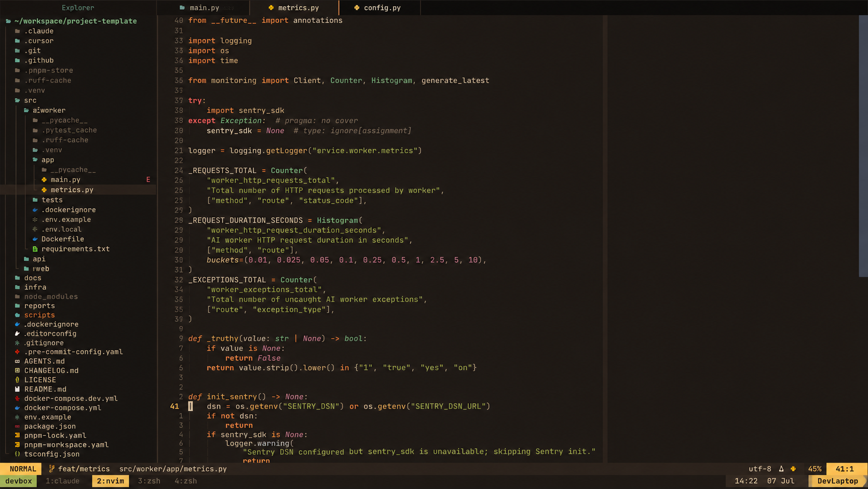Click the .env.local gear icon

point(35,229)
